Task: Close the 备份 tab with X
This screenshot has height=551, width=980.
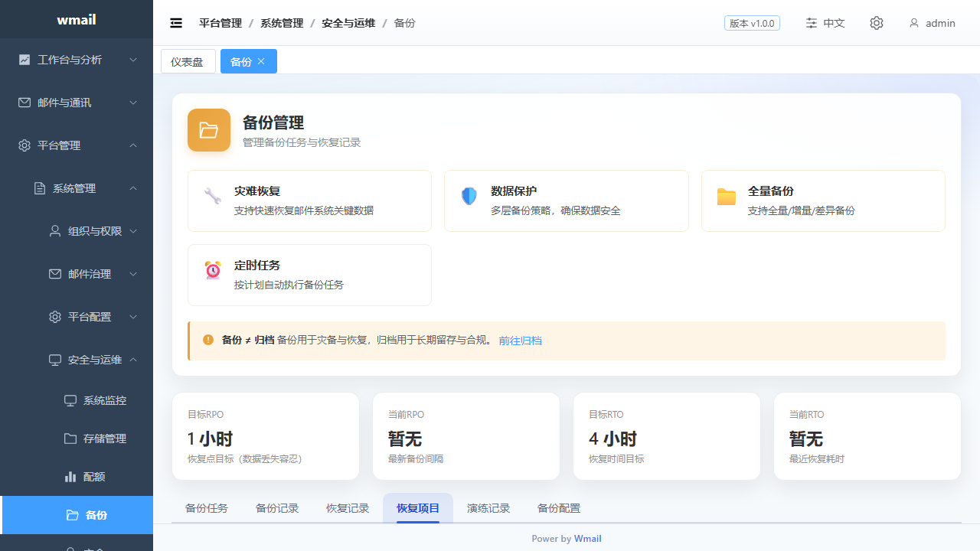Action: (x=261, y=61)
